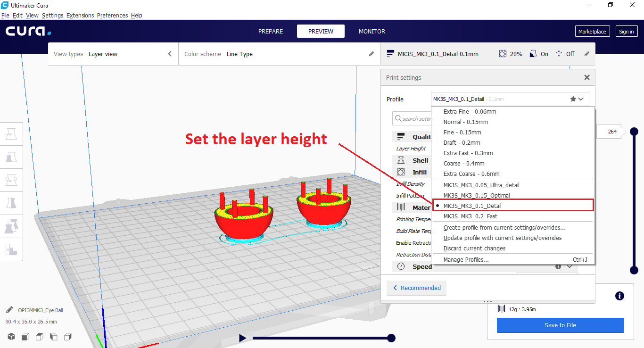Open the Settings menu

(x=52, y=15)
